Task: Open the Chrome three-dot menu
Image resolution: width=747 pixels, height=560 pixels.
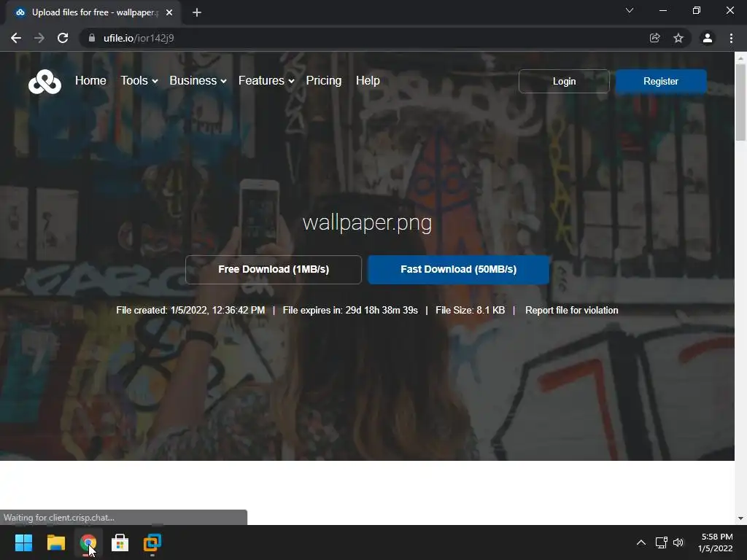Action: click(731, 38)
